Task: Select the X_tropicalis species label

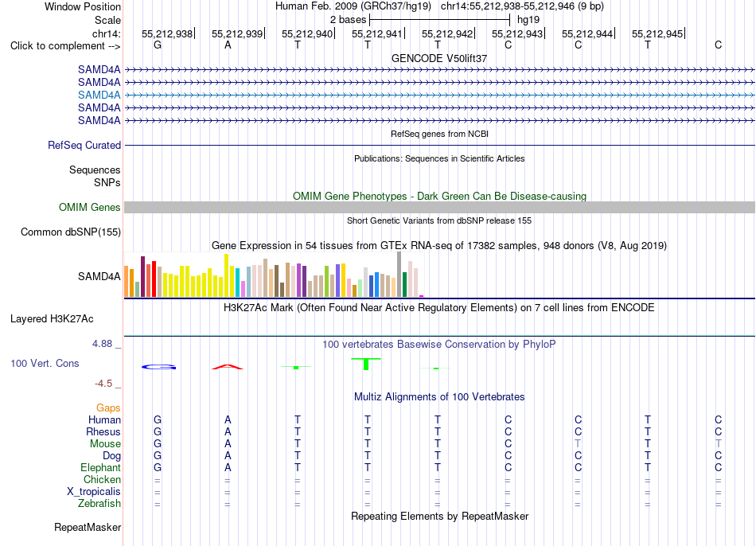Action: tap(94, 492)
